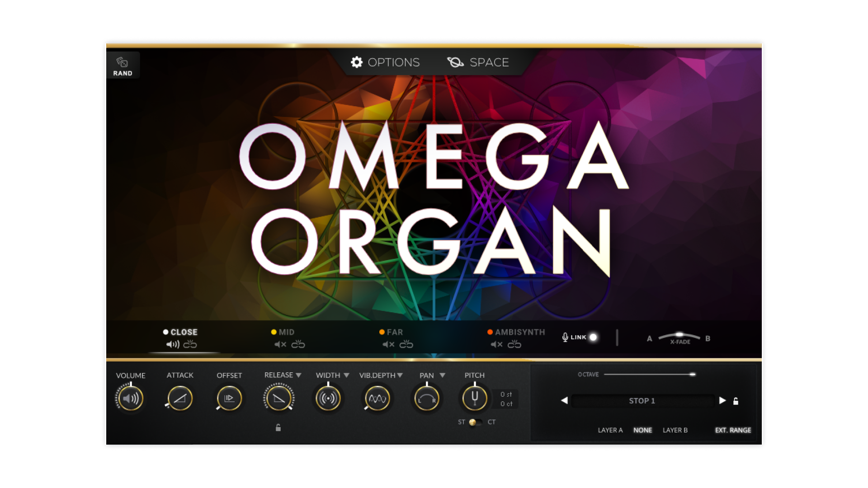The width and height of the screenshot is (868, 488).
Task: Click the Pitch tuning fork knob
Action: tap(474, 399)
